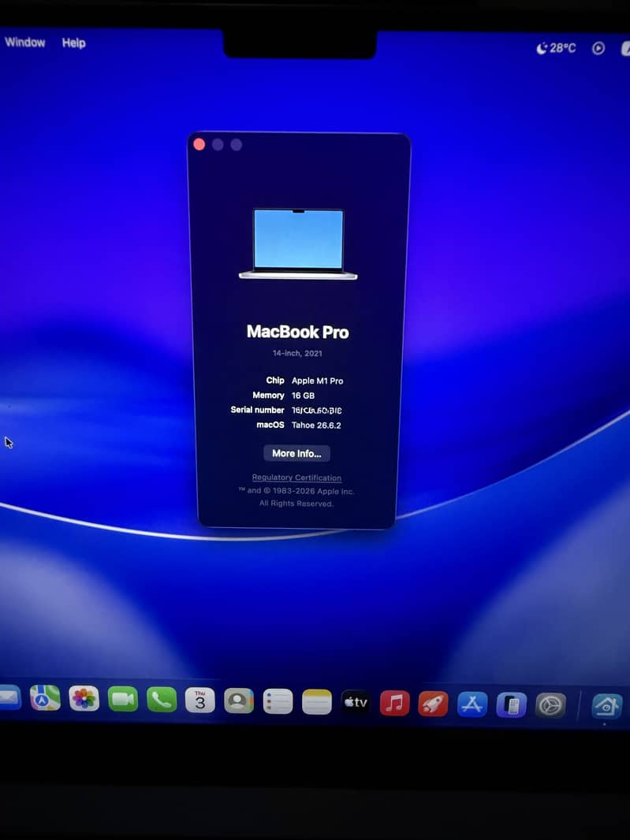
Task: Open System Settings gear icon
Action: pyautogui.click(x=550, y=705)
